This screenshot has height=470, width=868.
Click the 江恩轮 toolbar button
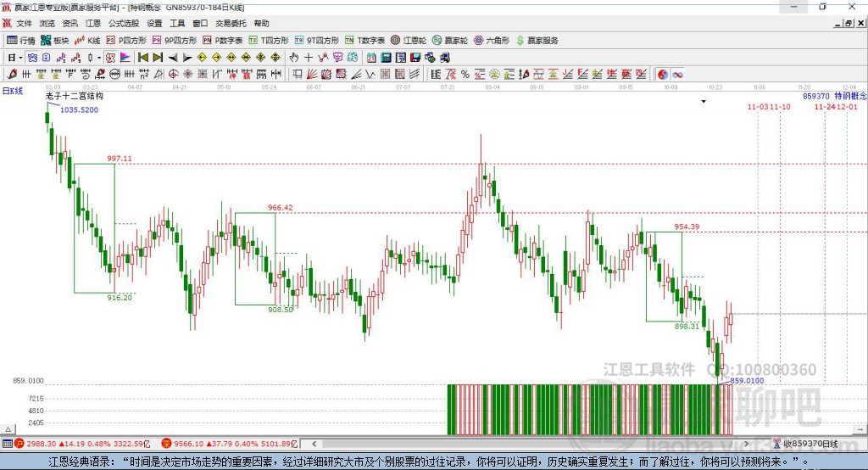(409, 40)
